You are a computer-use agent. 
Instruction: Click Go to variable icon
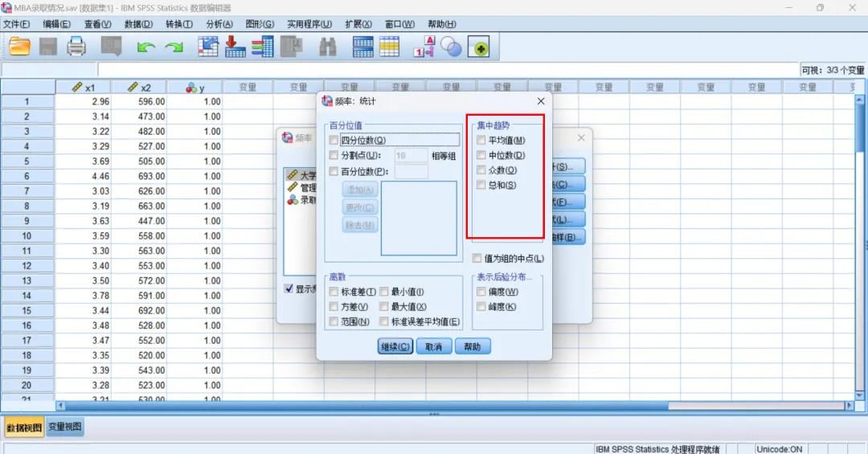(x=235, y=47)
